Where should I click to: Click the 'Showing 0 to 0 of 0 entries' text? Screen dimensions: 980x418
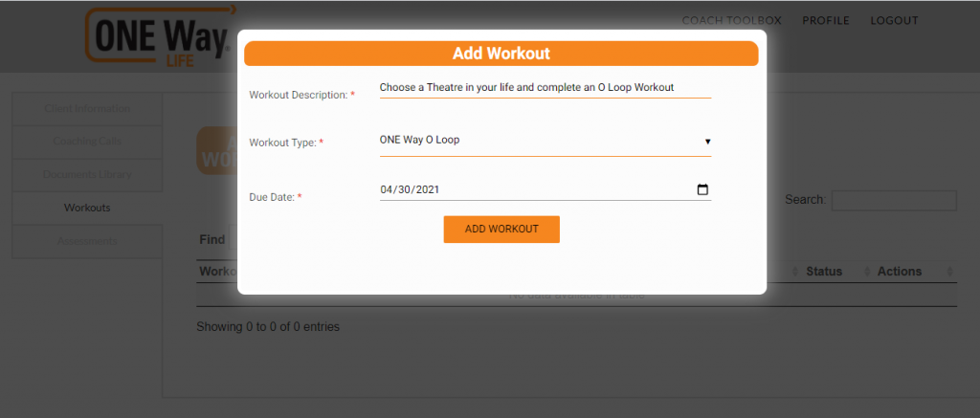point(268,327)
